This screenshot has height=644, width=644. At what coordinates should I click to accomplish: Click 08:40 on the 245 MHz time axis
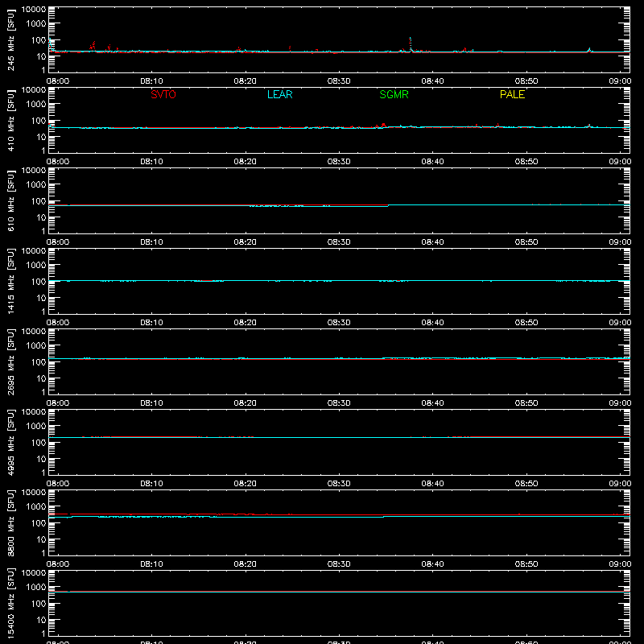coord(432,81)
